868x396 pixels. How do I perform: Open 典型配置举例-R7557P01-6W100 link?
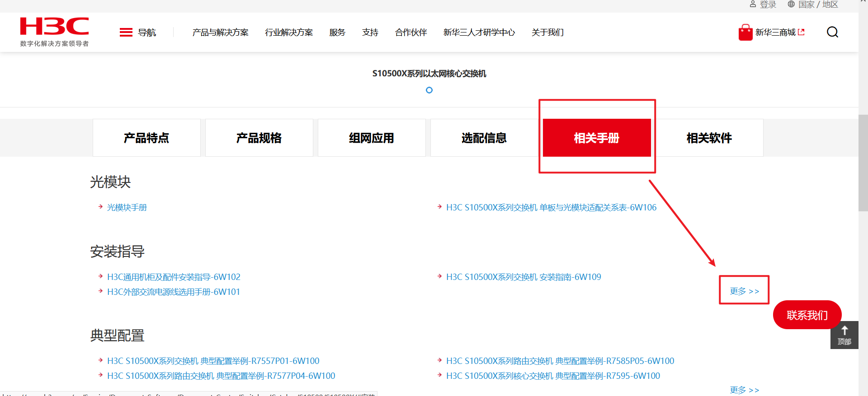pyautogui.click(x=213, y=361)
